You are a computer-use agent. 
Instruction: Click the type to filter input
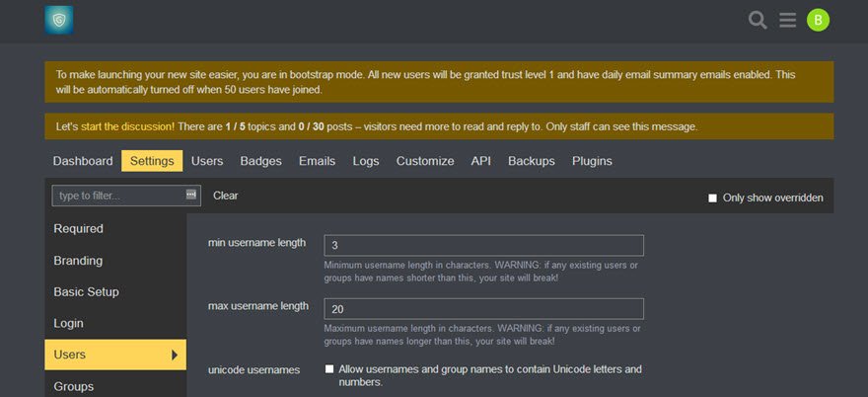coord(126,196)
